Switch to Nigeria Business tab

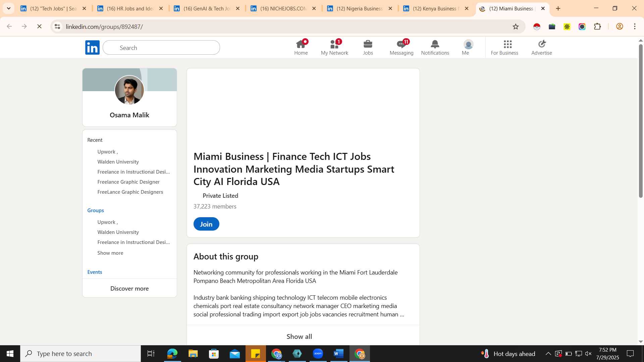pyautogui.click(x=360, y=8)
